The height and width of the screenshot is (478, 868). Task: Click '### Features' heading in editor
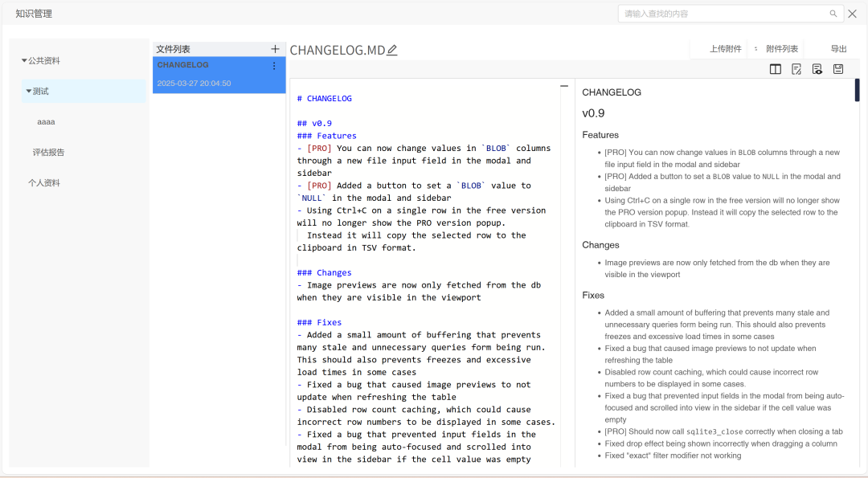pyautogui.click(x=326, y=136)
